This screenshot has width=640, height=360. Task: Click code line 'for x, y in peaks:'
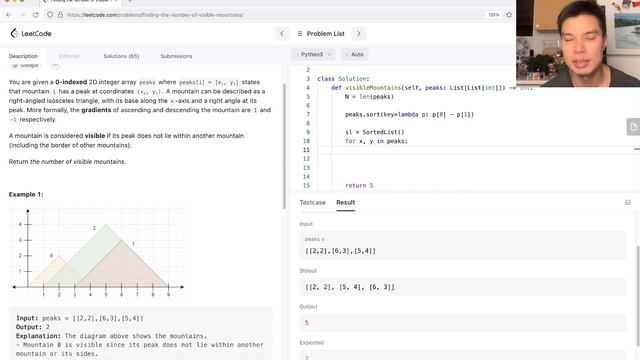tap(376, 141)
